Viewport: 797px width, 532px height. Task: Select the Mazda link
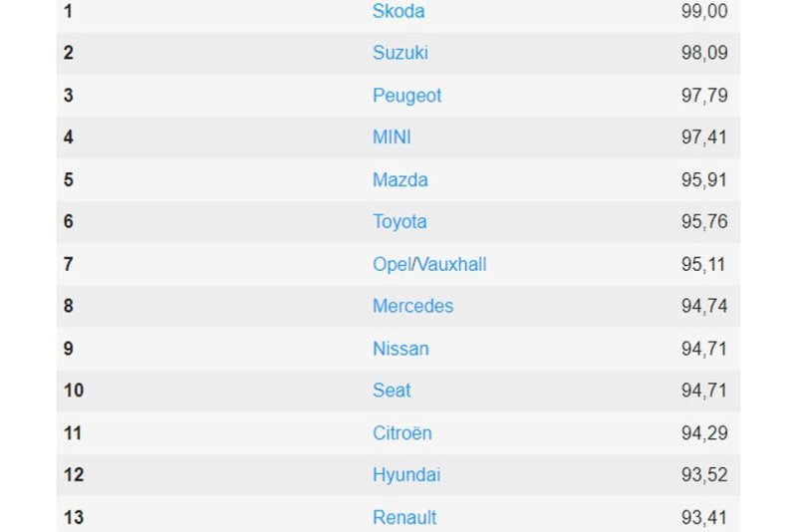pos(400,180)
